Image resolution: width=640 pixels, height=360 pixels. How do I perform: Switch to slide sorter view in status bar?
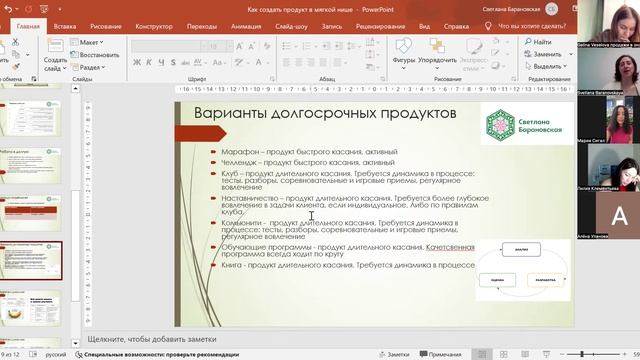pos(504,354)
